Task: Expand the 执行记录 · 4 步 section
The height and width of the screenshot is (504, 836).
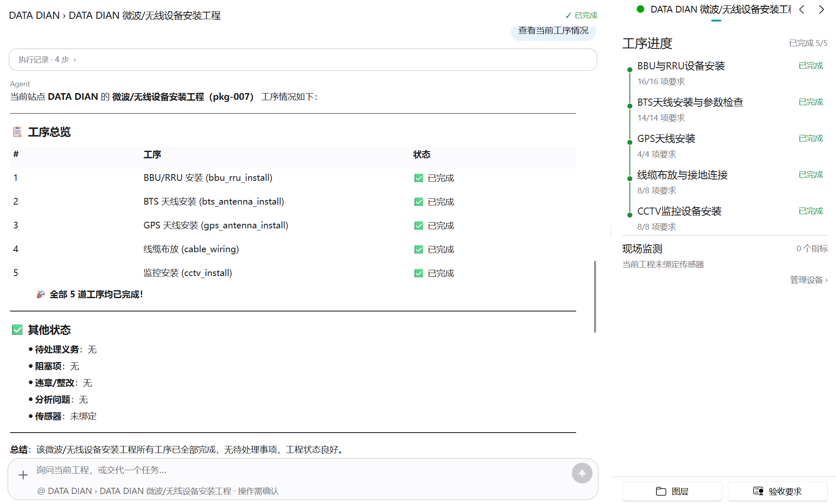Action: click(303, 60)
